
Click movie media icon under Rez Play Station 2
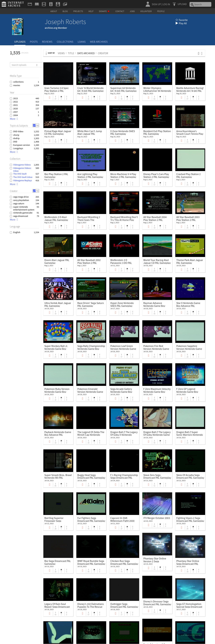point(49,184)
